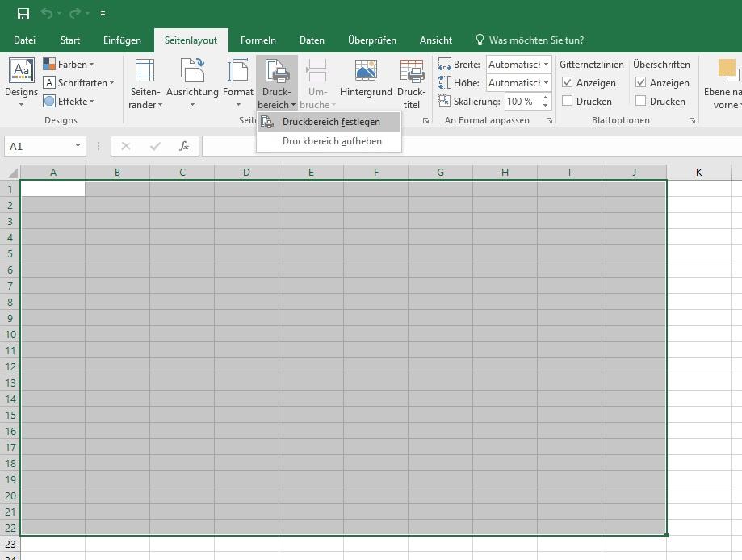This screenshot has height=560, width=742.
Task: Choose Druckbereich festlegen menu item
Action: (x=329, y=122)
